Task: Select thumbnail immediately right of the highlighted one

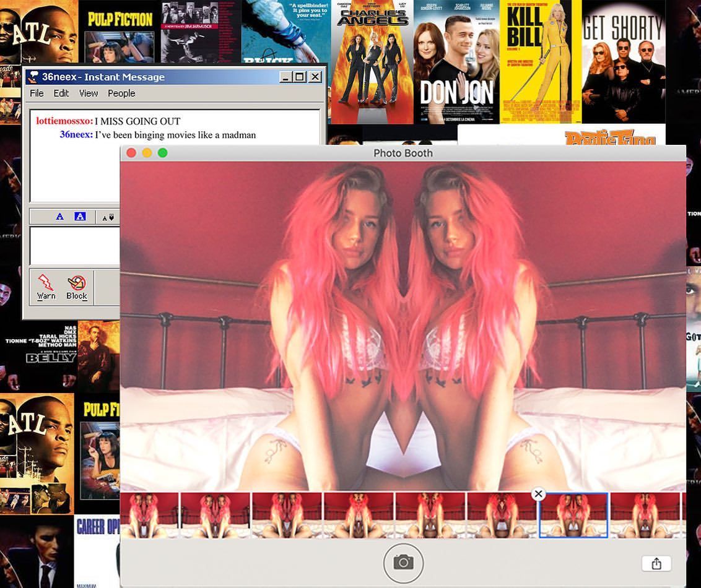Action: (x=645, y=516)
